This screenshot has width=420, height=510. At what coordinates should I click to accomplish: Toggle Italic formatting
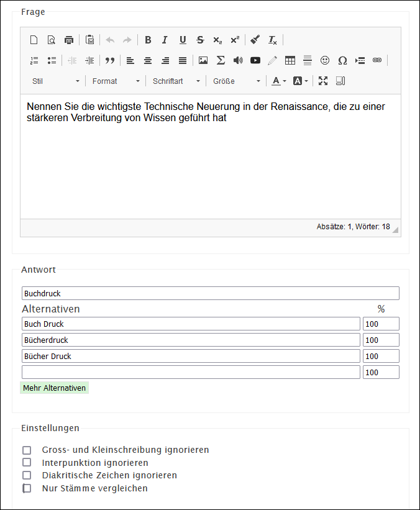pyautogui.click(x=165, y=40)
